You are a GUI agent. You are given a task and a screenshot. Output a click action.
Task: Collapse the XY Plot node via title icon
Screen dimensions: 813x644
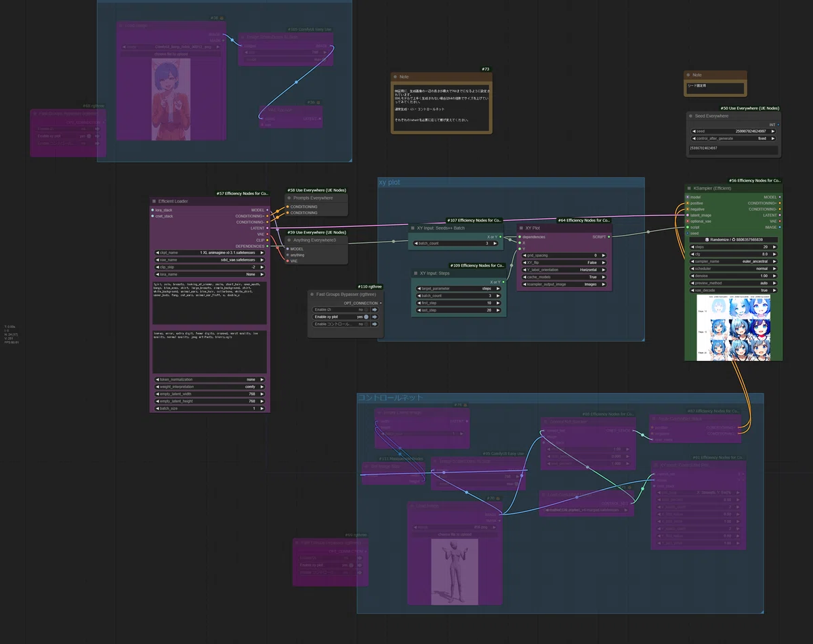[x=521, y=228]
